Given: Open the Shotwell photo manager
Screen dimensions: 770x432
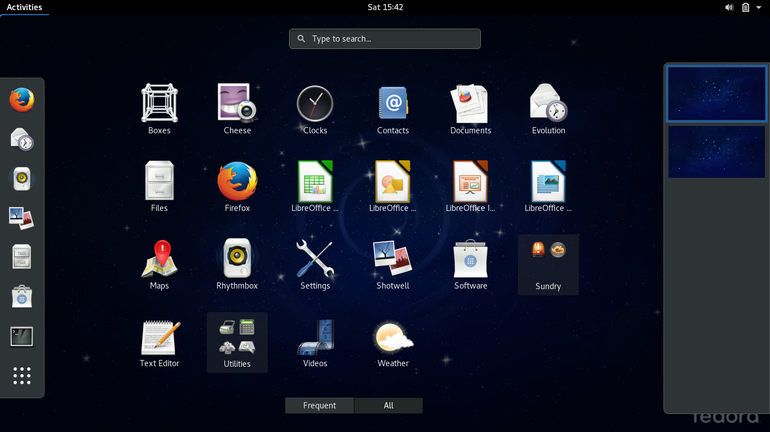Looking at the screenshot, I should pyautogui.click(x=393, y=263).
